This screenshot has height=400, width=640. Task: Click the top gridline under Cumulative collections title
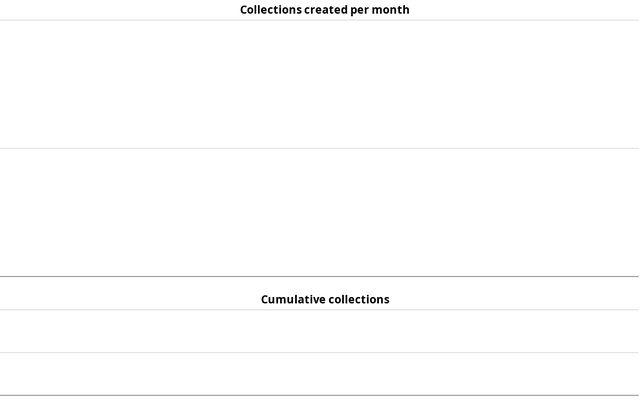[x=320, y=310]
